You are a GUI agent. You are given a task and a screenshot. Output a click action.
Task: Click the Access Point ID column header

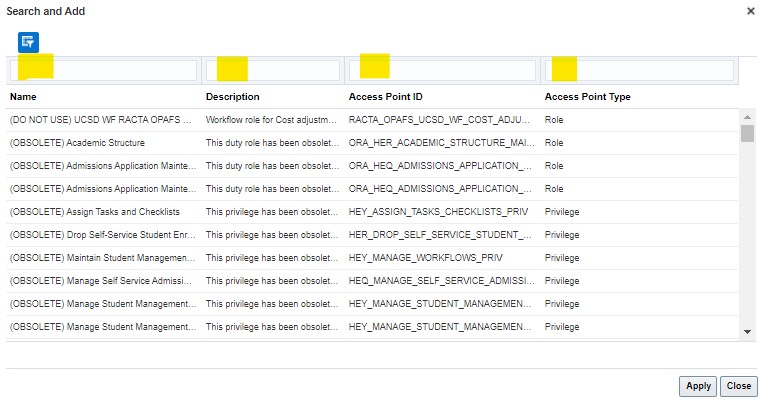[x=386, y=97]
